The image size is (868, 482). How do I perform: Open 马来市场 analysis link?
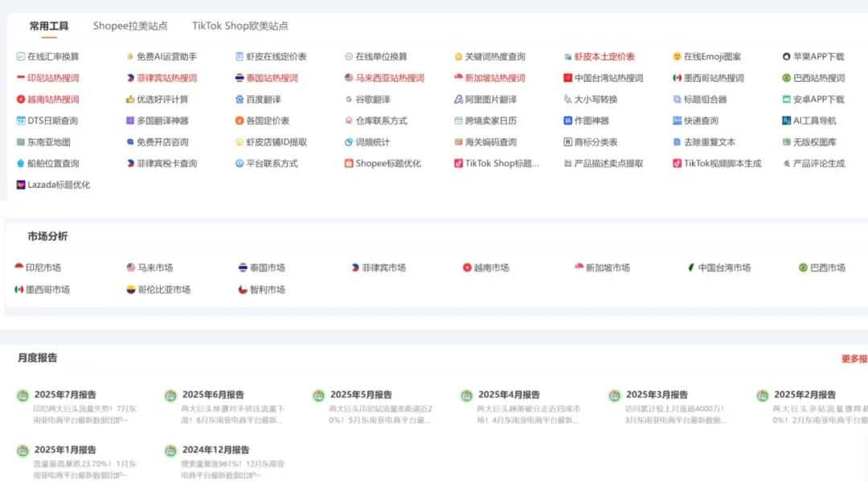point(155,268)
